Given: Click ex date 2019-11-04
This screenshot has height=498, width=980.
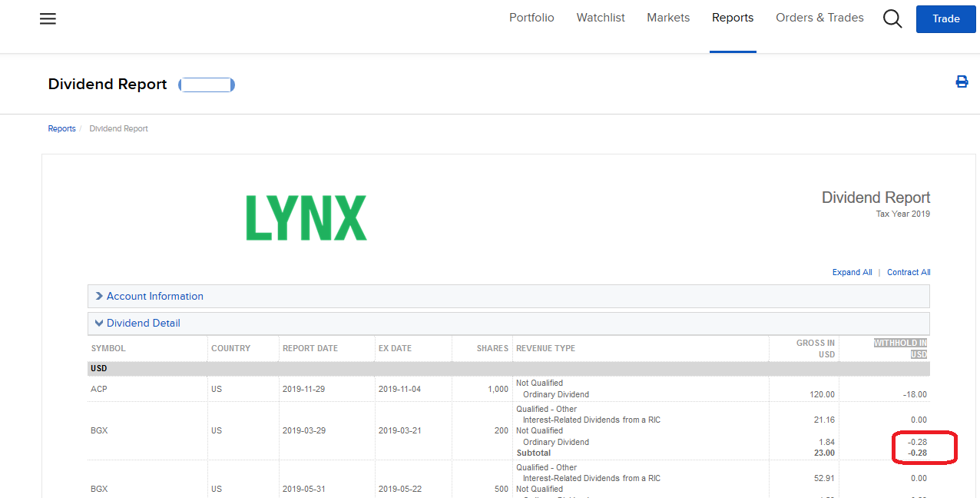Looking at the screenshot, I should 399,389.
